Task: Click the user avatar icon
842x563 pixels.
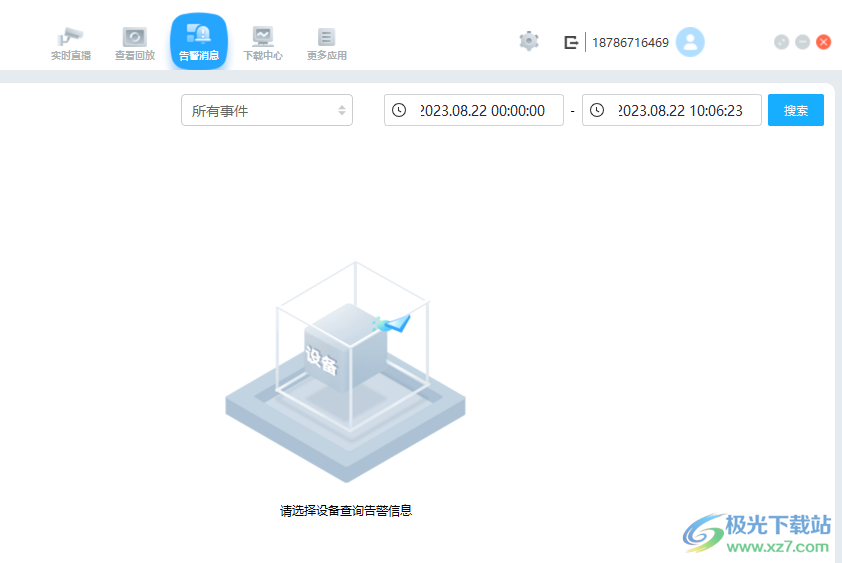Action: click(690, 42)
